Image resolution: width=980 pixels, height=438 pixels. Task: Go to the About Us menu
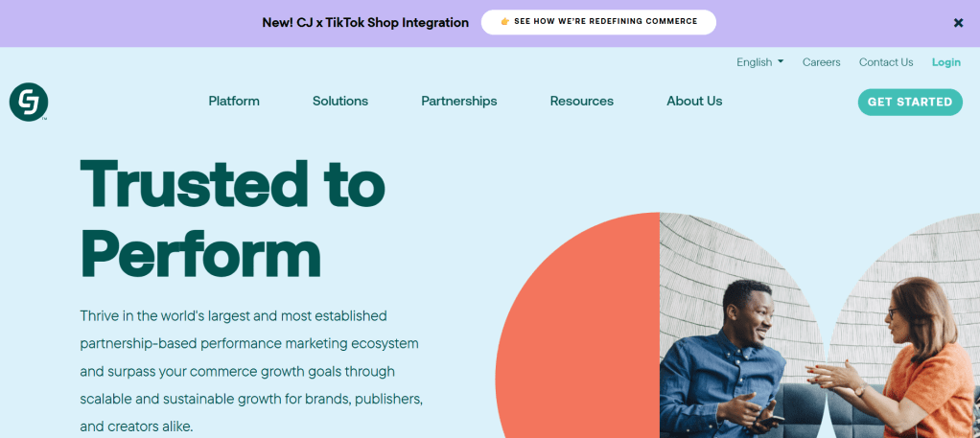[x=694, y=101]
